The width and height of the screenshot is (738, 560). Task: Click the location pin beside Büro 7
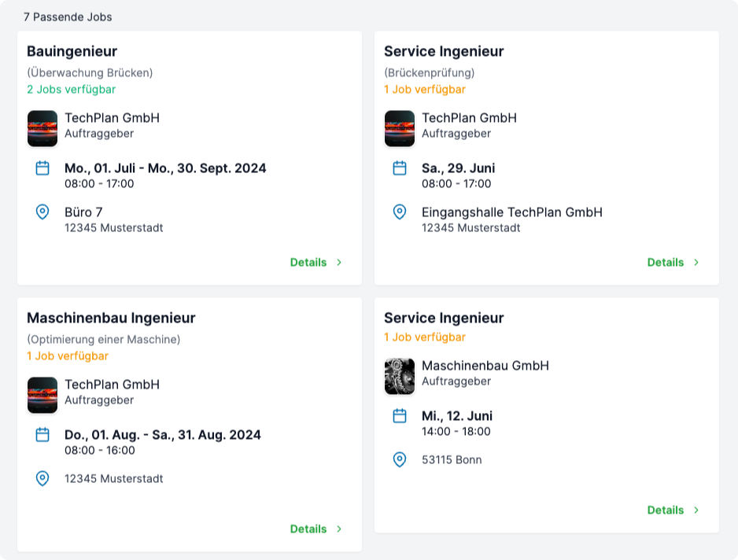pyautogui.click(x=42, y=212)
